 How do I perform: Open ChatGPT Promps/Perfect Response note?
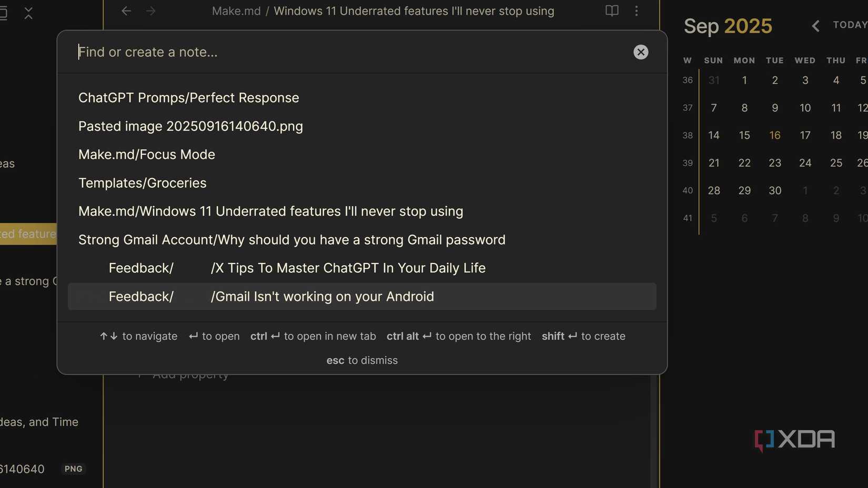[362, 98]
